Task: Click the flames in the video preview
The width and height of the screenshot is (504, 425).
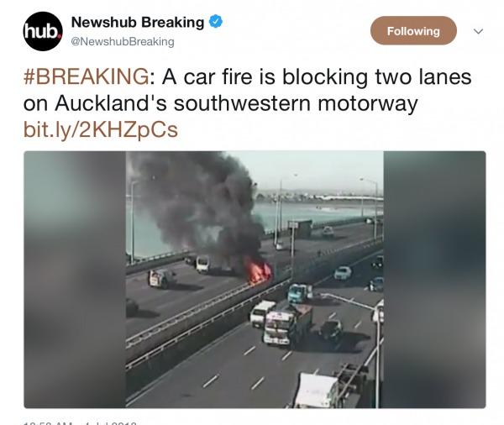Action: tap(258, 272)
